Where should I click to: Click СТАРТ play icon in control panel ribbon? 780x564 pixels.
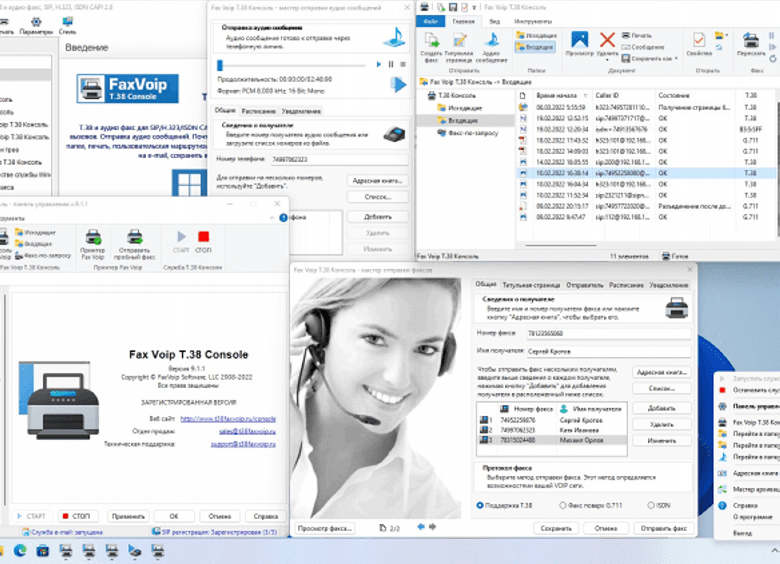tap(182, 237)
